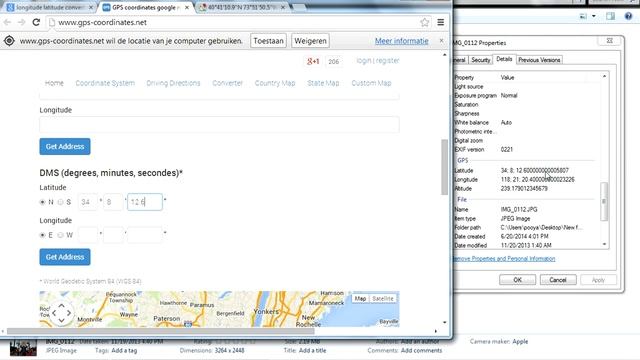Viewport: 640px width, 360px height.
Task: Go forward in browser history
Action: point(22,22)
